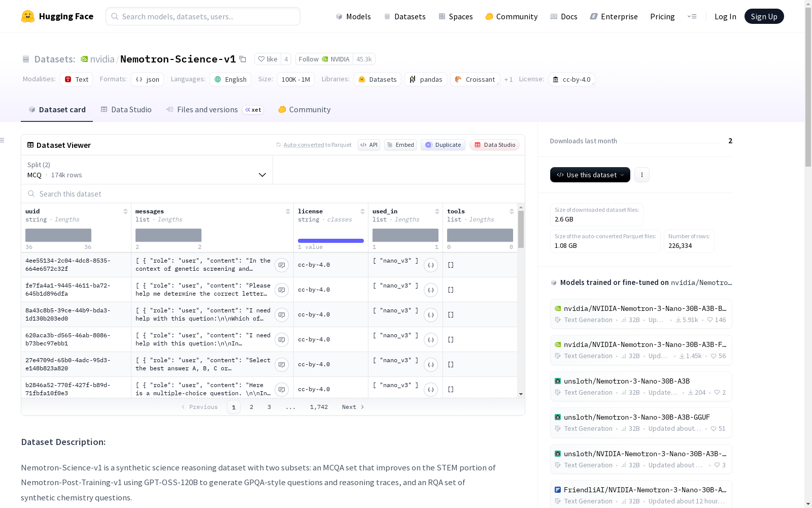Sort the table by the license column
The image size is (812, 508).
(362, 211)
